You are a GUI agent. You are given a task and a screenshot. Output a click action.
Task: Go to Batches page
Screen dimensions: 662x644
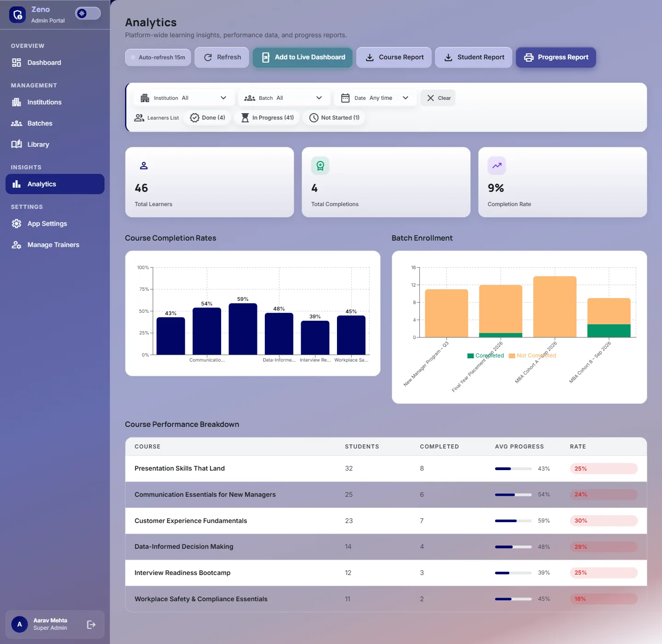click(55, 123)
